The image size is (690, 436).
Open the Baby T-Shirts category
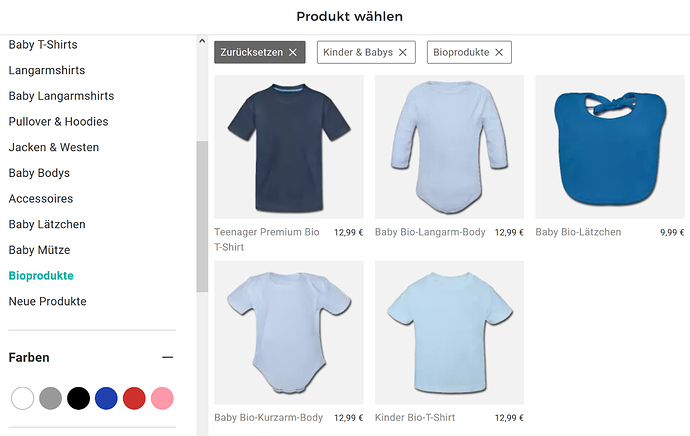coord(43,45)
